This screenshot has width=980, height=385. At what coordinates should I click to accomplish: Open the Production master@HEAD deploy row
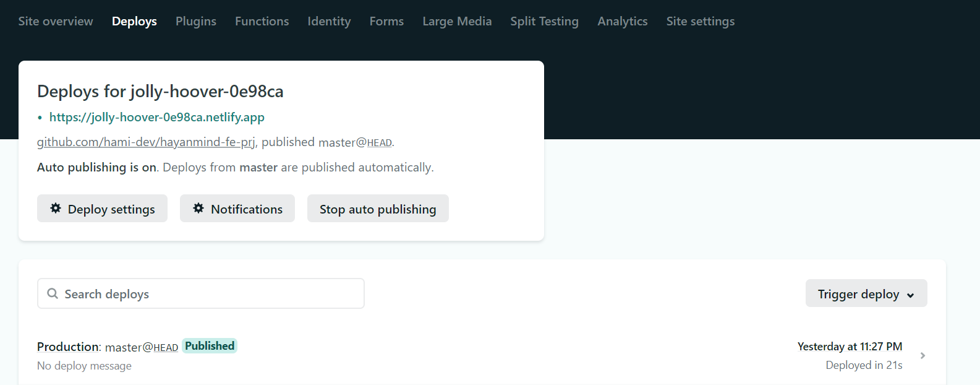pos(482,356)
